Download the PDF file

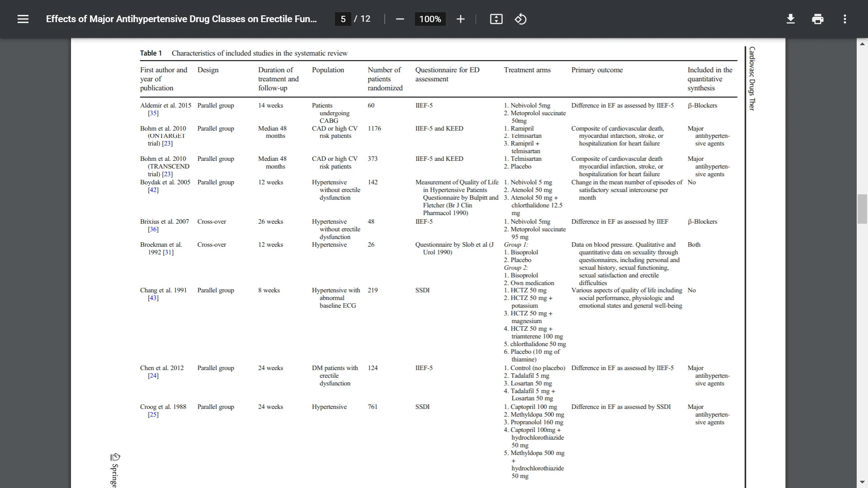(x=790, y=19)
